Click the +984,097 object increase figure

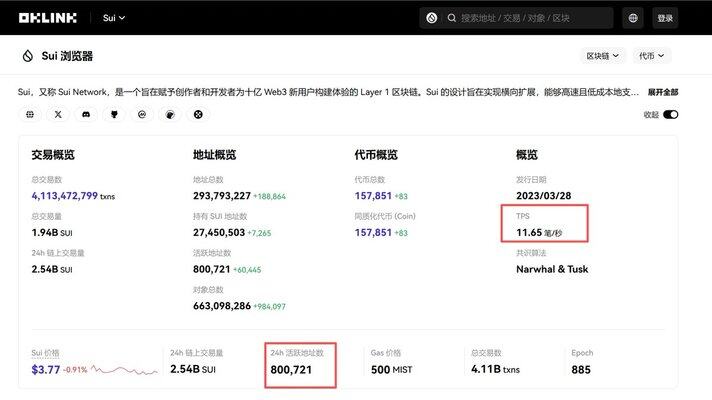pos(269,307)
